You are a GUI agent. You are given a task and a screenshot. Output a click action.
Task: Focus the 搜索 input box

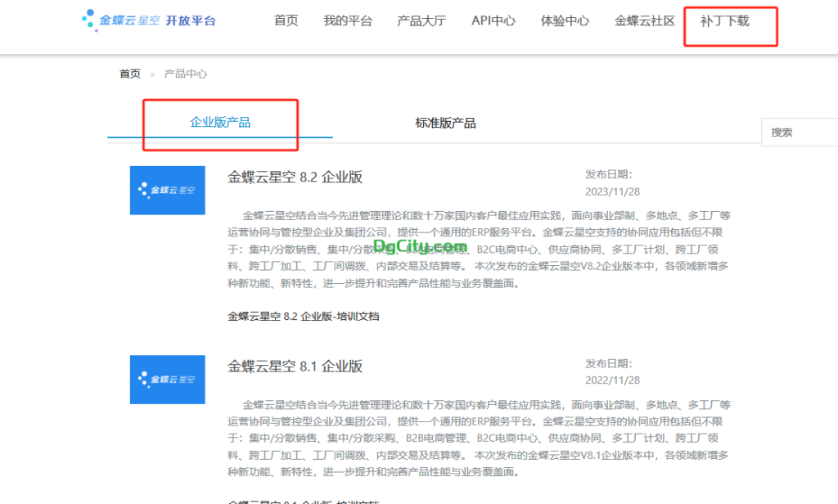tap(800, 132)
